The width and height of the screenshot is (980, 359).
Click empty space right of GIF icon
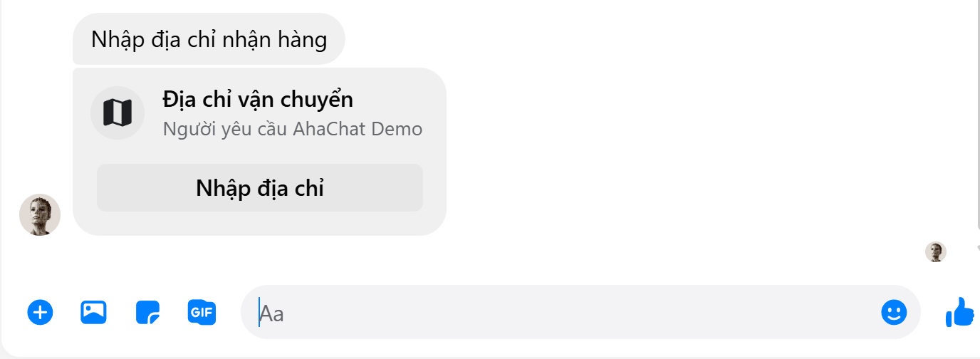tap(228, 312)
